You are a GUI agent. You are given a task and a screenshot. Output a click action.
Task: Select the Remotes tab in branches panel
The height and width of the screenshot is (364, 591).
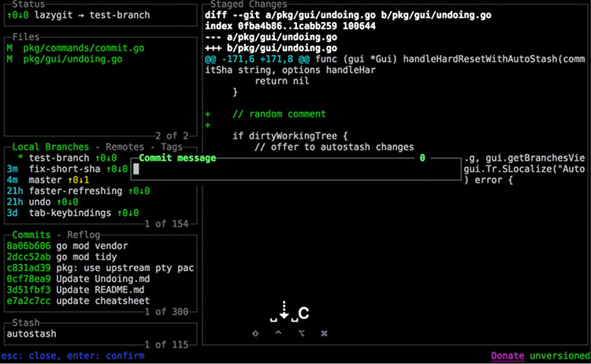tap(125, 147)
